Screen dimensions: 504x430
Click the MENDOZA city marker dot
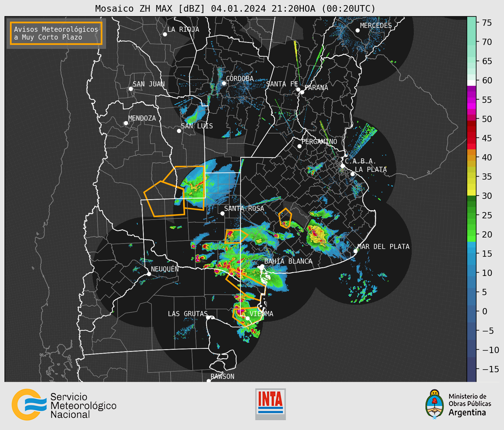tap(126, 123)
